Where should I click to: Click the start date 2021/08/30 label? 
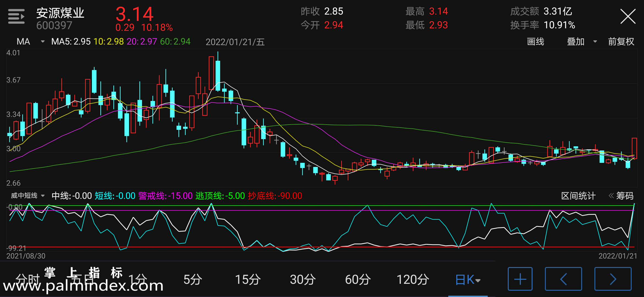coord(26,256)
